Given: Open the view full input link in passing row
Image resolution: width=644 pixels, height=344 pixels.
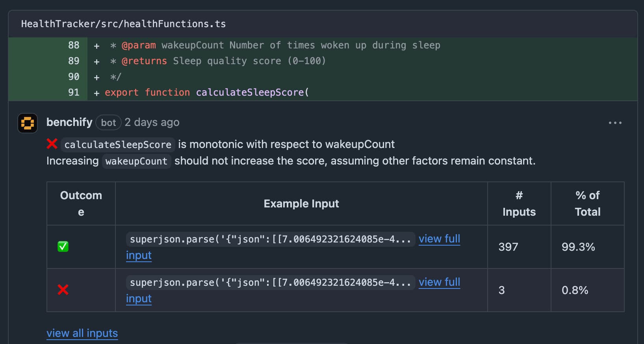Looking at the screenshot, I should coord(439,239).
